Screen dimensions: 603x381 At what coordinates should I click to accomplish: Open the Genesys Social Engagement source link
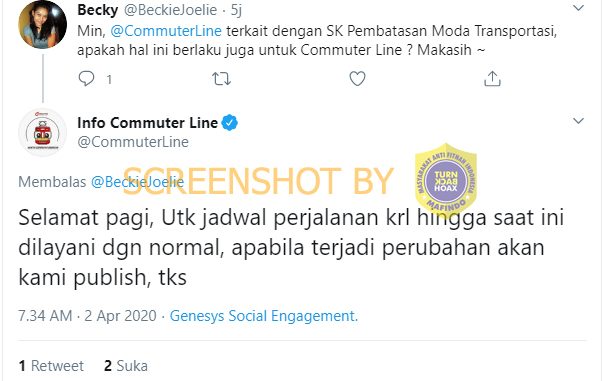264,316
